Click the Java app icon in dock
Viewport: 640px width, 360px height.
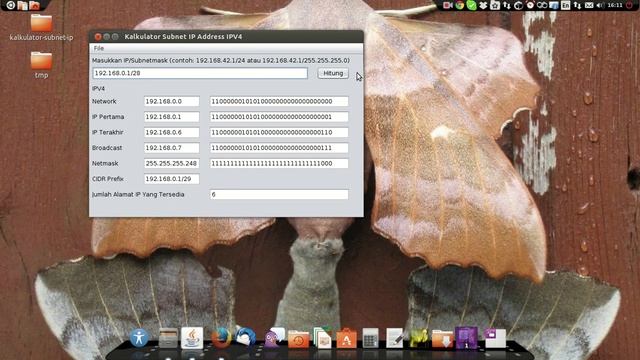point(192,338)
